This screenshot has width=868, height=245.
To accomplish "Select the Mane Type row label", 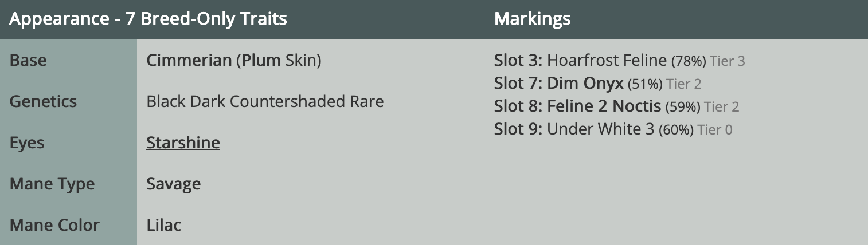I will [52, 184].
